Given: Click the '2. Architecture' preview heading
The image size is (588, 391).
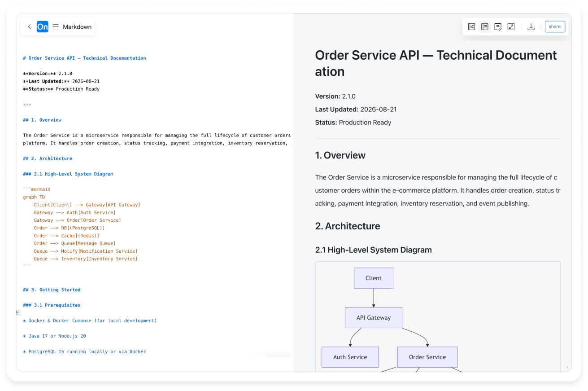Looking at the screenshot, I should [x=348, y=226].
